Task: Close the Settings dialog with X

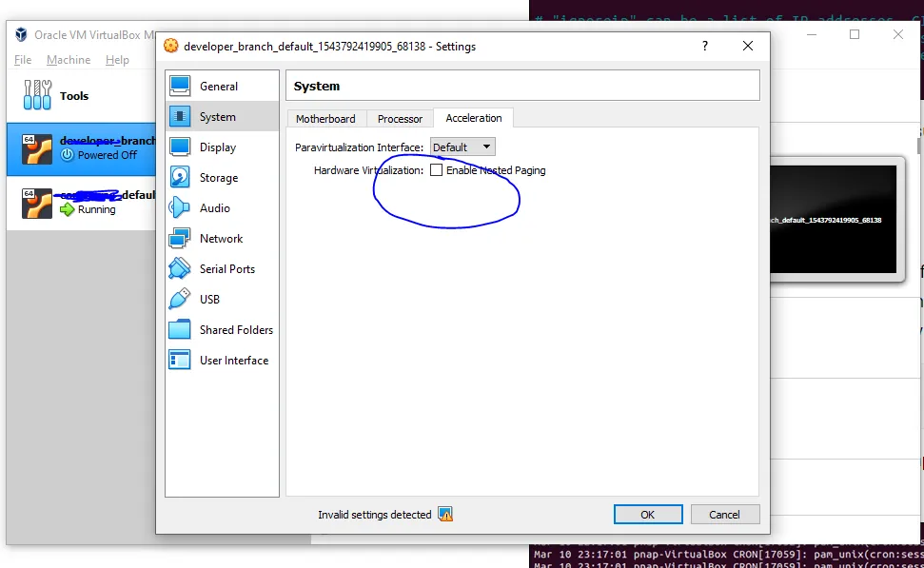Action: click(x=748, y=46)
